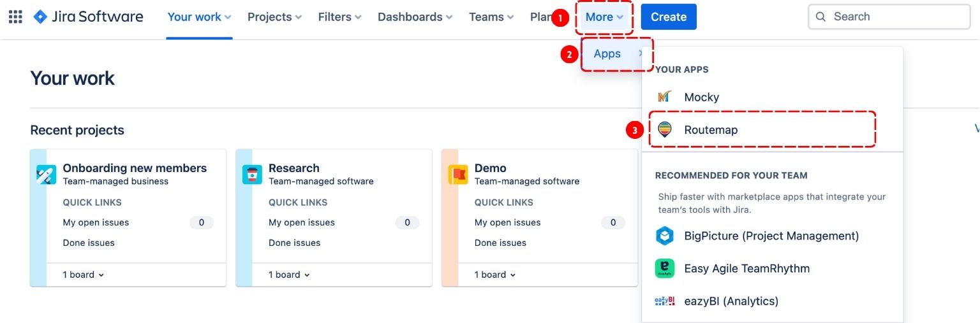Open the Onboarding new members project icon

point(47,174)
